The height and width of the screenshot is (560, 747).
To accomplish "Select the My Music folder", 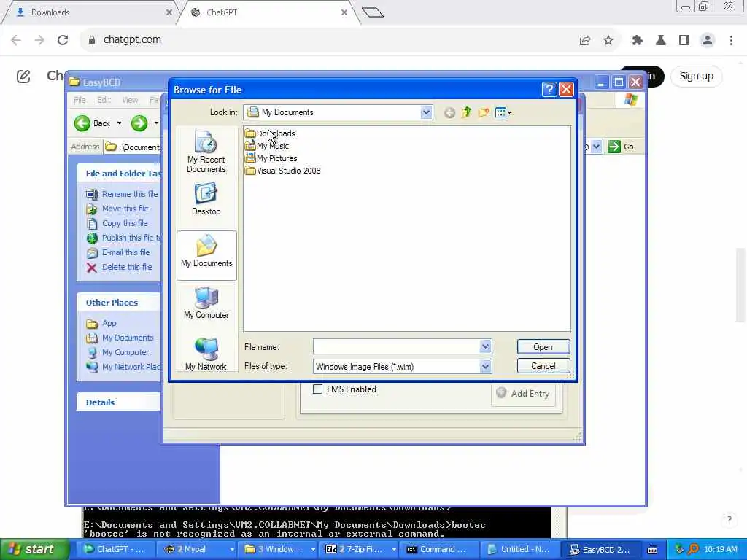I will [x=267, y=146].
